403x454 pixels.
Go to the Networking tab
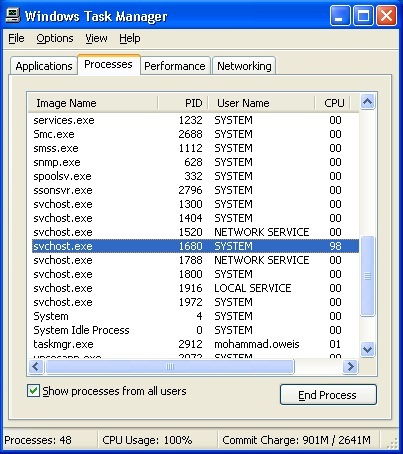point(244,66)
